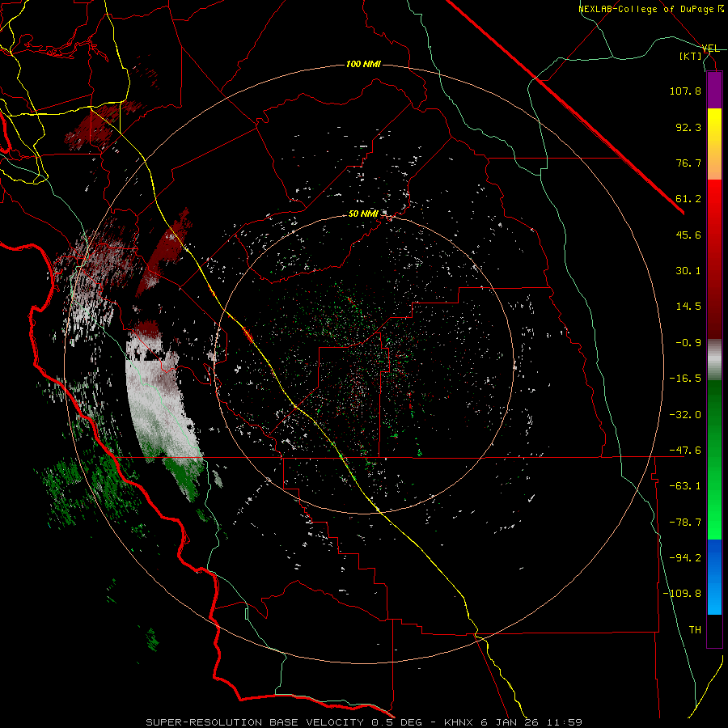728x728 pixels.
Task: Select the 45.6 scale value
Action: pos(688,235)
